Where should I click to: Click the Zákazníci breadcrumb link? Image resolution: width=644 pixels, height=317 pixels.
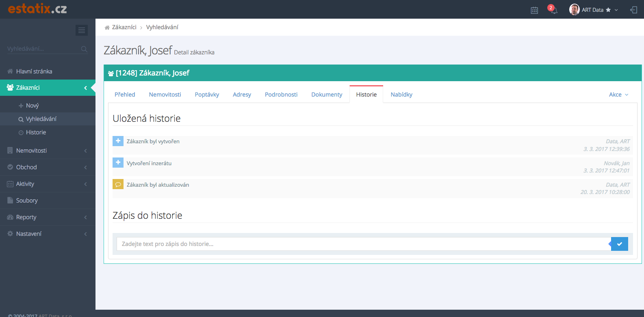[124, 27]
